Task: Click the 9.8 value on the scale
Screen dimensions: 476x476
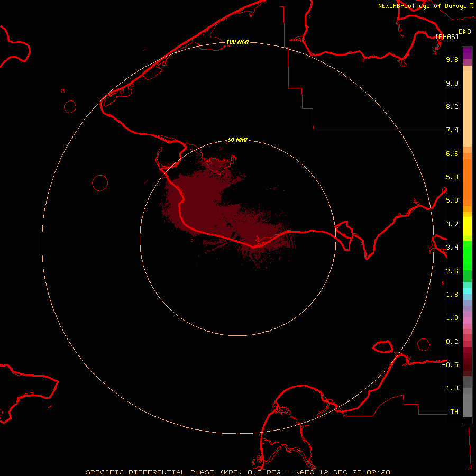Action: (452, 60)
